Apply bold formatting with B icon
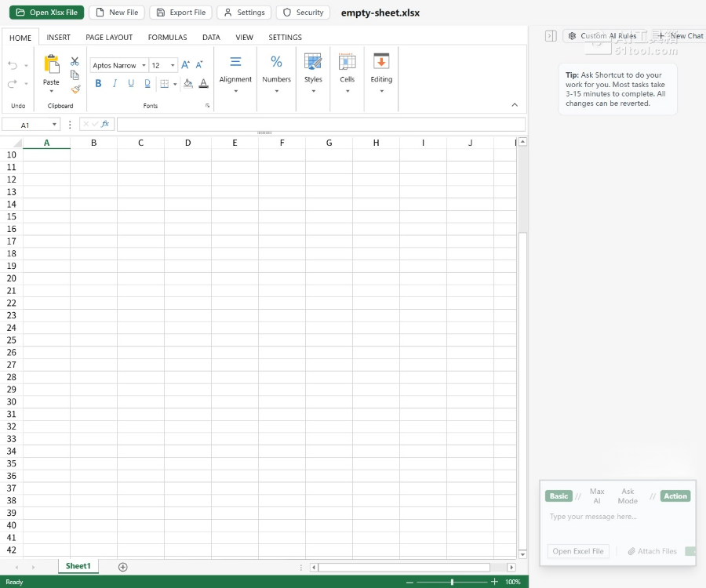 click(98, 84)
